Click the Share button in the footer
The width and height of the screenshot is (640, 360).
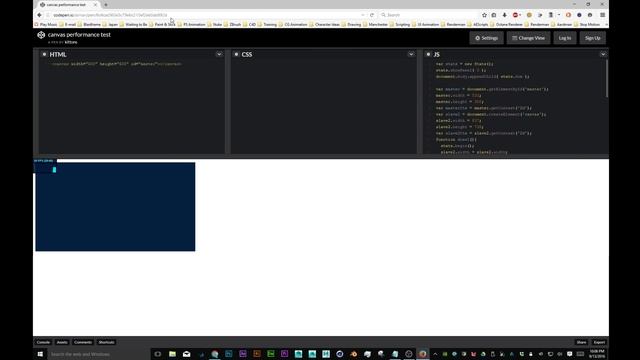581,342
